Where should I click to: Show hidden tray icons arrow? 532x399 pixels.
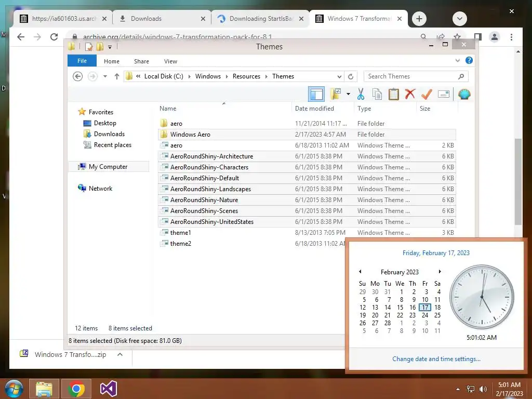pyautogui.click(x=458, y=389)
